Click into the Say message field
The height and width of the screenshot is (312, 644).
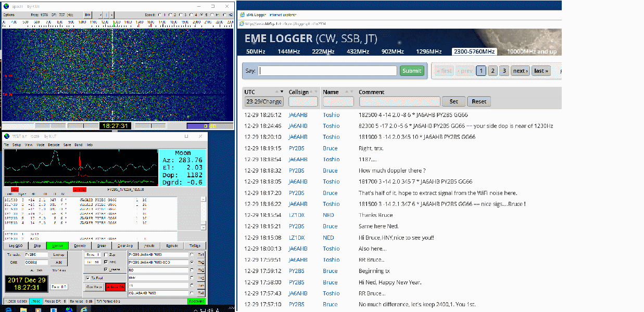[x=327, y=71]
